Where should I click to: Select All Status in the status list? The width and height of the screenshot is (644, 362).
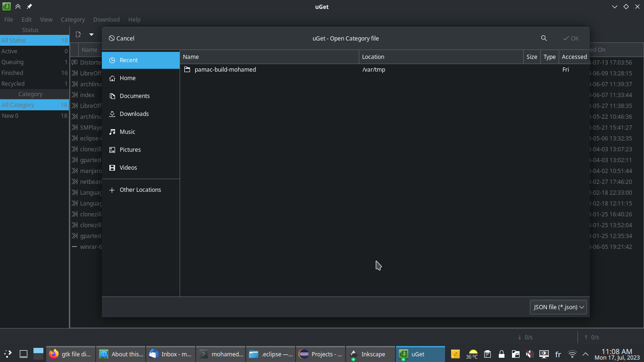[x=34, y=40]
